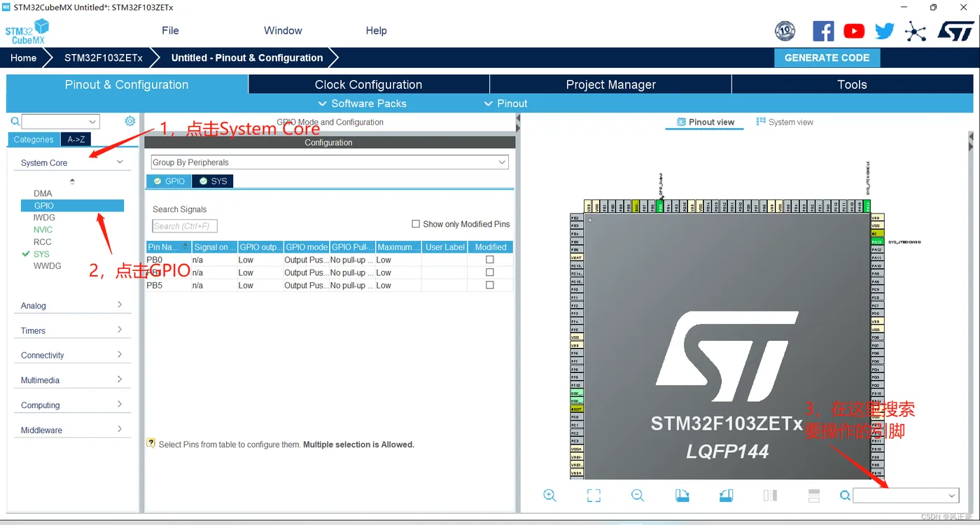Switch to System view

(x=785, y=122)
